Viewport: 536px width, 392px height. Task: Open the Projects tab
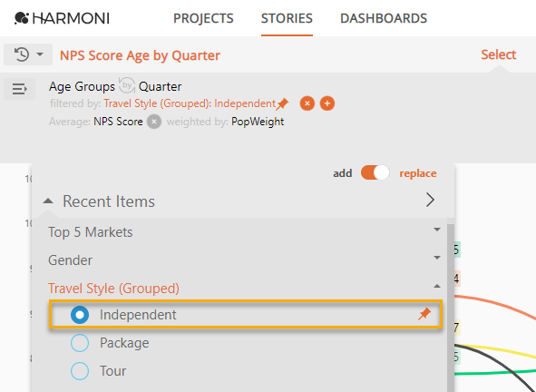point(203,18)
